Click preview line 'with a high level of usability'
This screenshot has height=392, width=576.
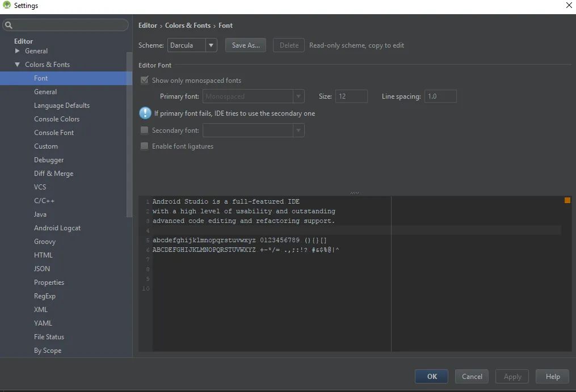pyautogui.click(x=244, y=211)
